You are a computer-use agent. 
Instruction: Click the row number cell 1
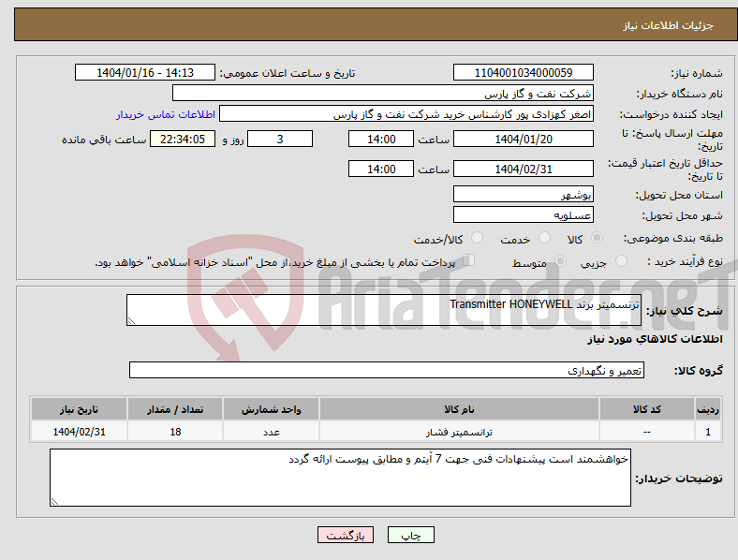pyautogui.click(x=708, y=432)
